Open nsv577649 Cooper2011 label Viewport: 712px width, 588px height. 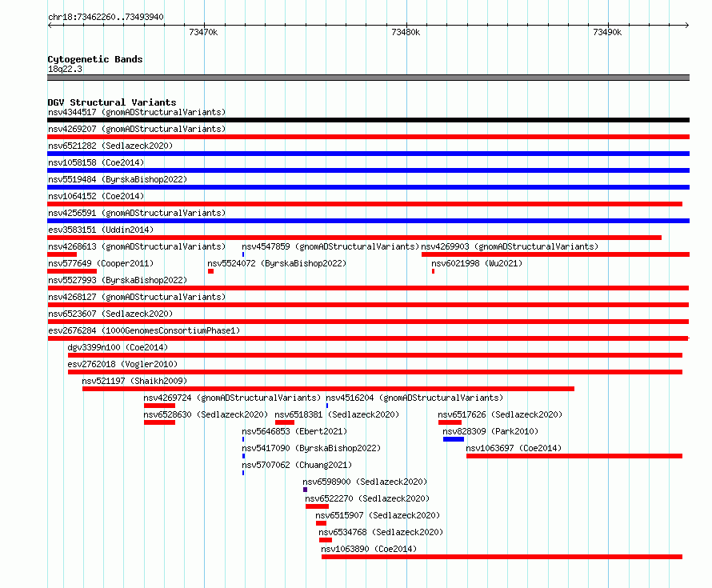click(x=101, y=263)
